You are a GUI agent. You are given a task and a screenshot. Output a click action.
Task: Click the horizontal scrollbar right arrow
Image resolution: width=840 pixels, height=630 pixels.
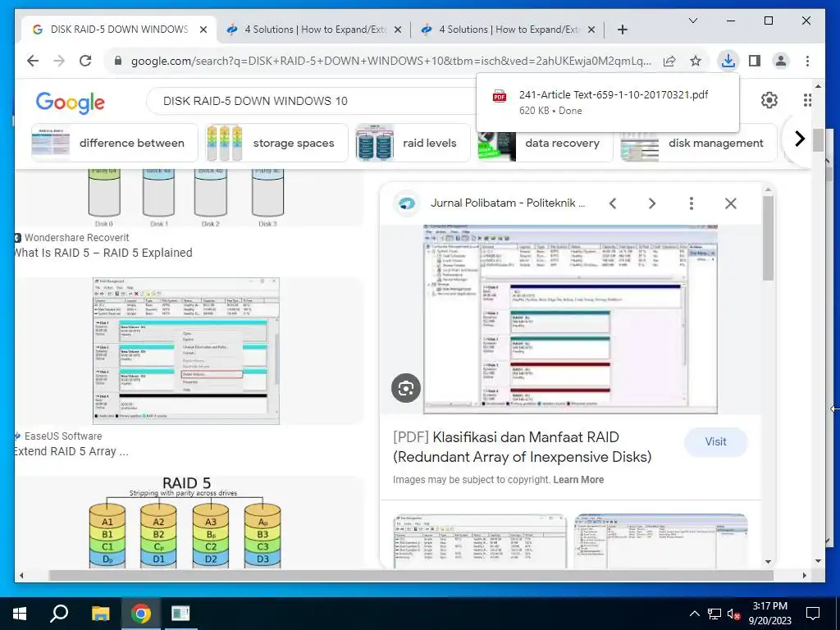(805, 575)
